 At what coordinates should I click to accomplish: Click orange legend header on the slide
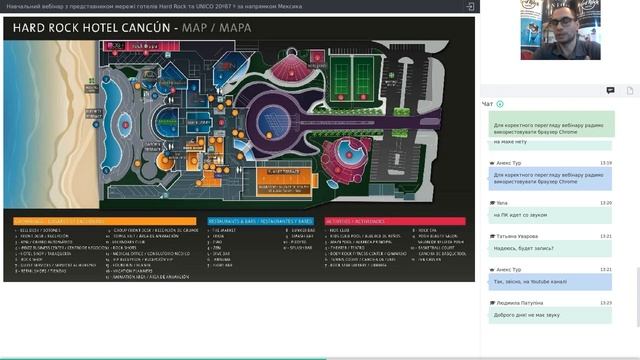[104, 221]
